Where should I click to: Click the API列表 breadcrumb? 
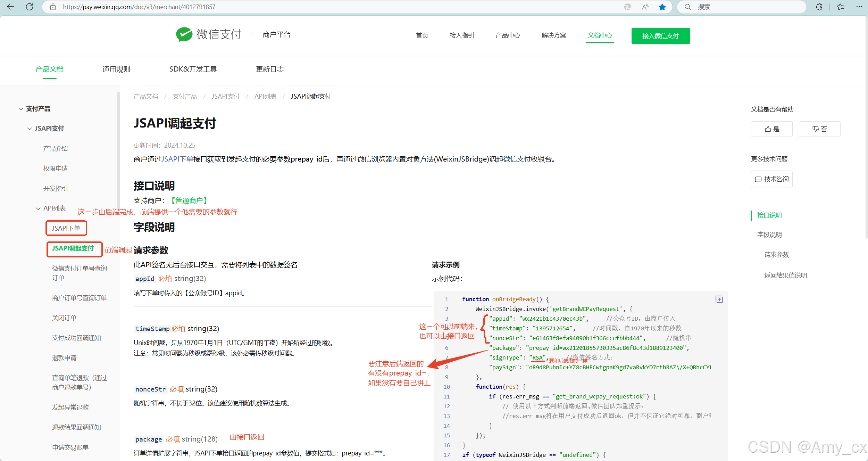click(x=265, y=96)
